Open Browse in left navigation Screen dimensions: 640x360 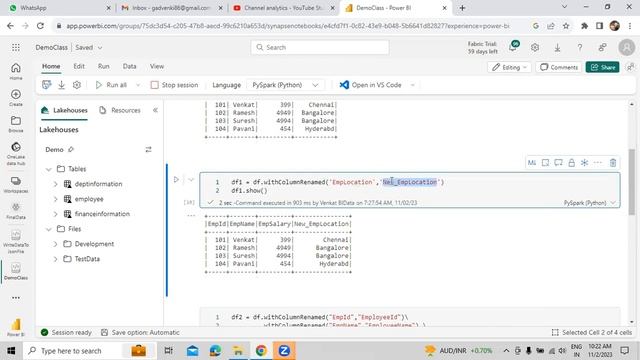coord(16,124)
